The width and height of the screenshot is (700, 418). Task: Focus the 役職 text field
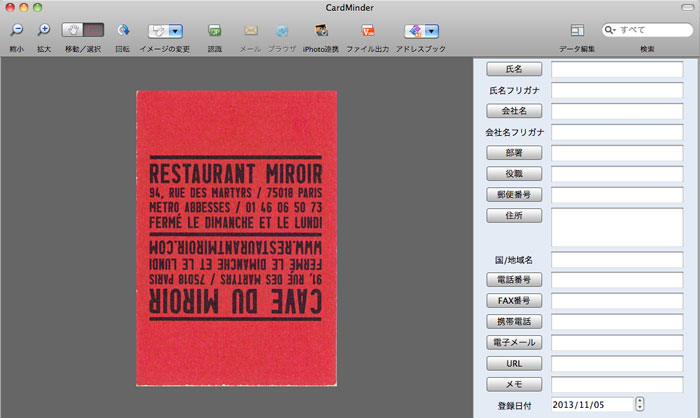[x=617, y=174]
